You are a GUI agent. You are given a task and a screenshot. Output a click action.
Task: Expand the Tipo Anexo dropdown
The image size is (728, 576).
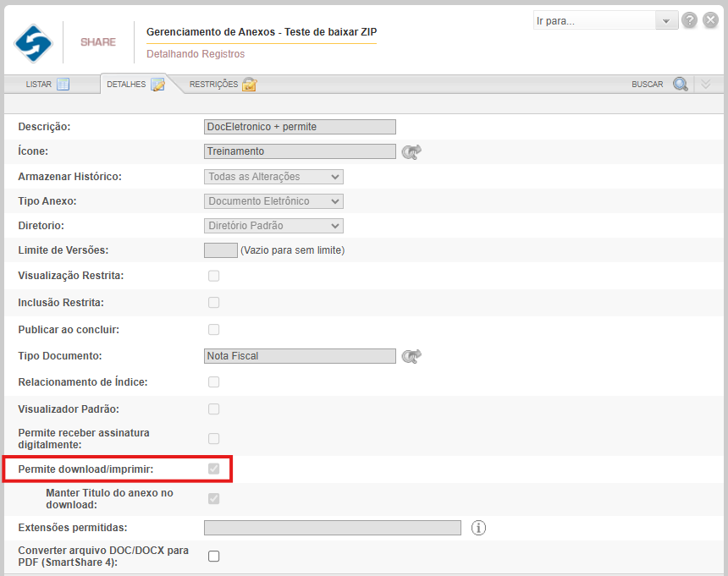point(273,201)
